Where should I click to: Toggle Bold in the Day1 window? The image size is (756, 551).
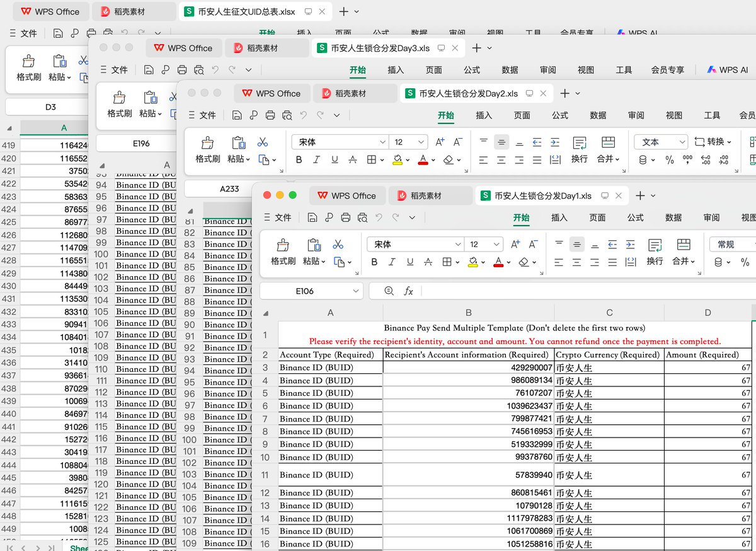click(374, 262)
